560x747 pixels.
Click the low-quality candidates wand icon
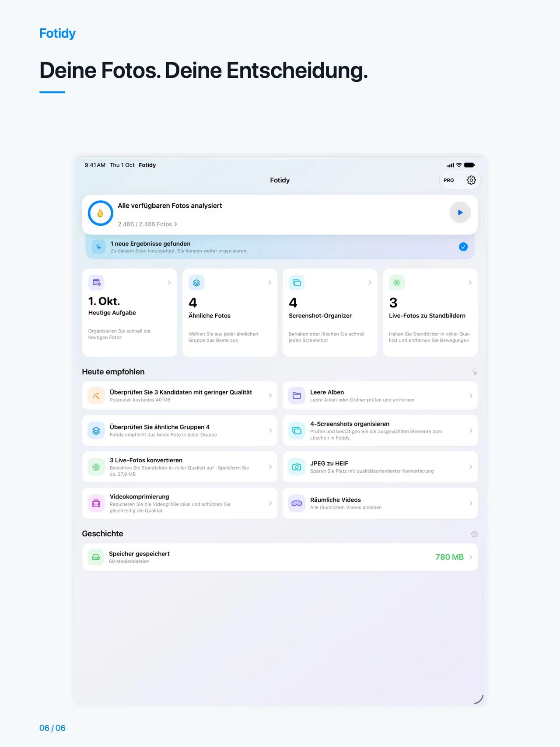(x=96, y=396)
